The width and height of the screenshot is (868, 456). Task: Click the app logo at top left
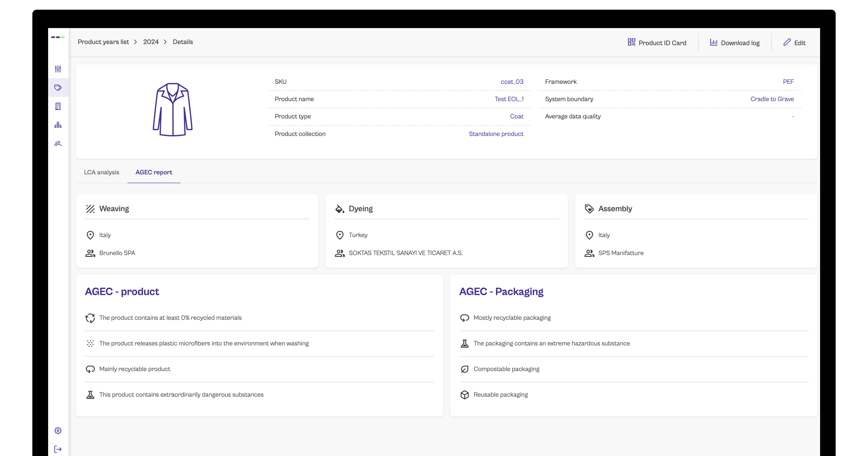(58, 37)
